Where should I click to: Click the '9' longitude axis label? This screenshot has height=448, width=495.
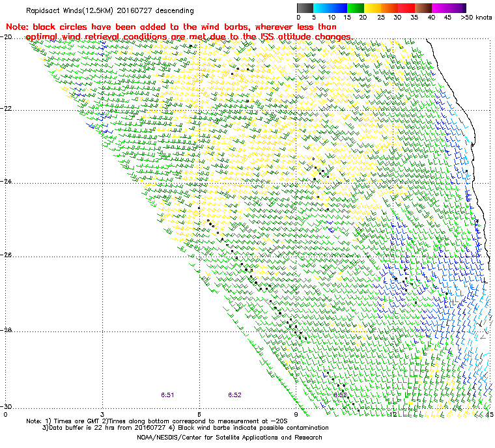tap(296, 415)
